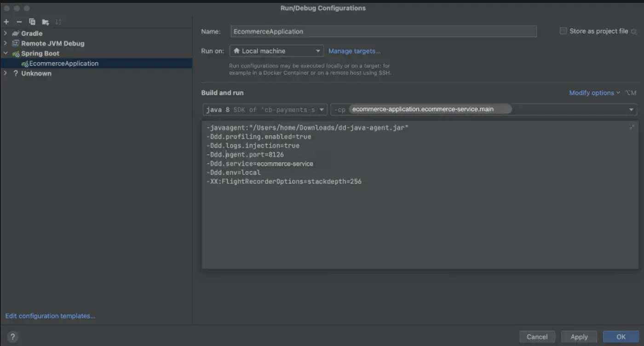Enable Store as project file

563,31
